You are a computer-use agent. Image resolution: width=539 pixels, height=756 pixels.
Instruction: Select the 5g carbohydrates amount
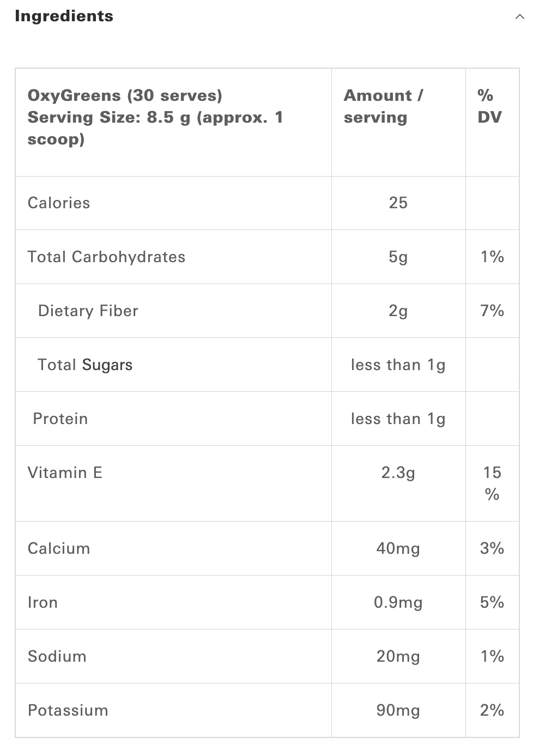coord(398,257)
